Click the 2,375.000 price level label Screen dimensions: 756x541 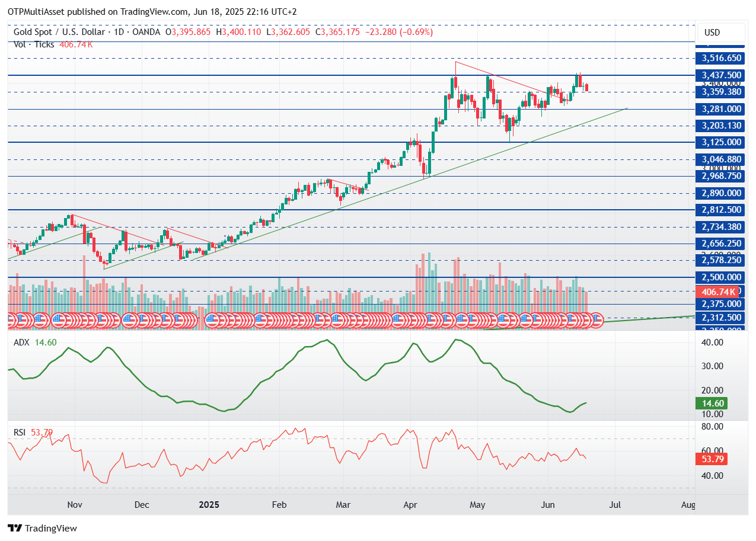(x=721, y=304)
